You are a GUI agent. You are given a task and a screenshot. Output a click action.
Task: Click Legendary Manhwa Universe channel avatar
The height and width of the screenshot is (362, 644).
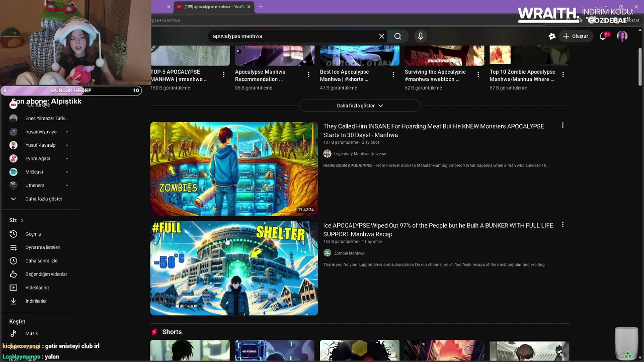coord(328,154)
